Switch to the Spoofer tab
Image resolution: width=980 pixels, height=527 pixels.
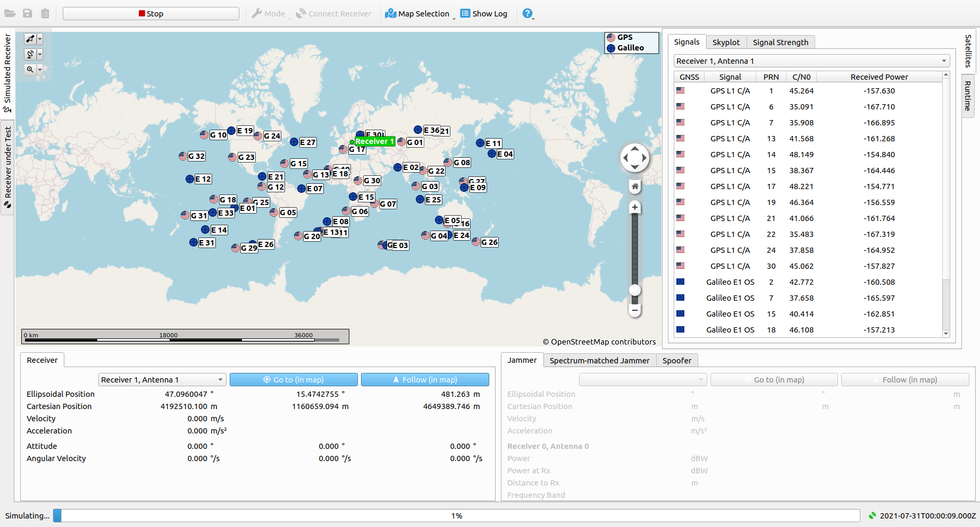click(x=676, y=360)
